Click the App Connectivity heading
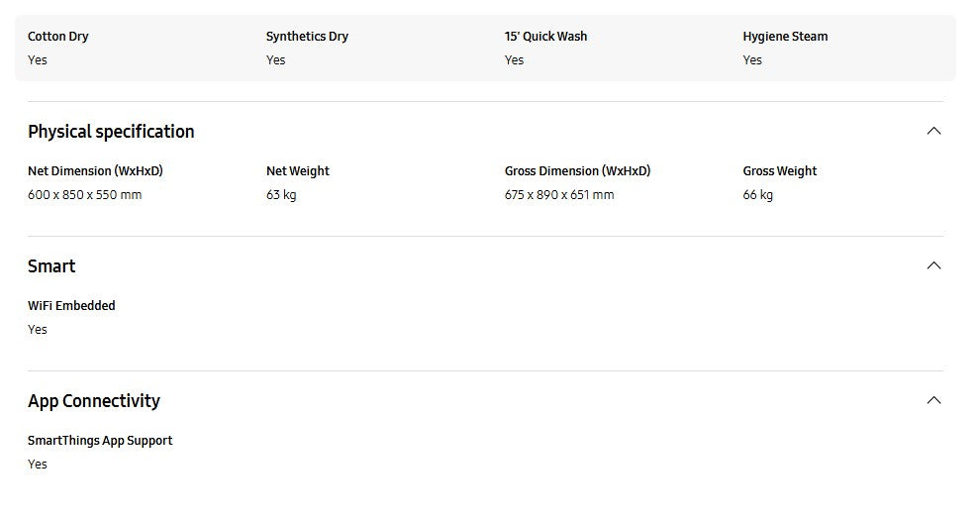980x520 pixels. click(x=94, y=401)
